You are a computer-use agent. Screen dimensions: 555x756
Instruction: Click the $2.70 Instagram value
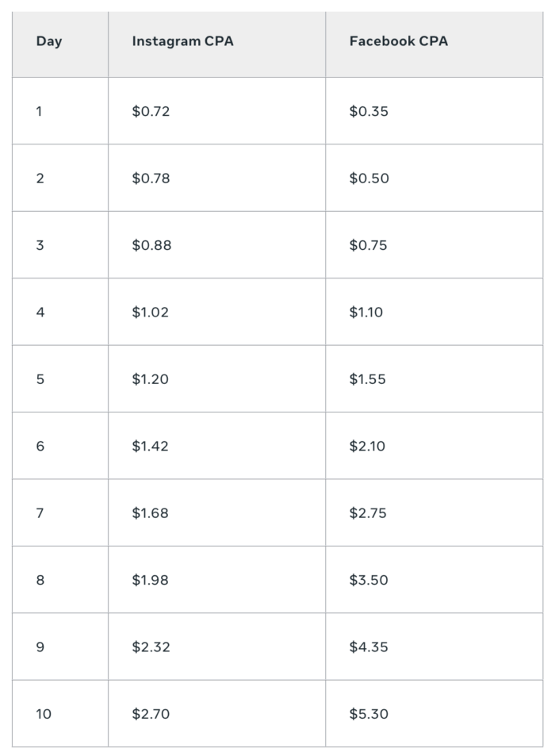click(x=151, y=714)
